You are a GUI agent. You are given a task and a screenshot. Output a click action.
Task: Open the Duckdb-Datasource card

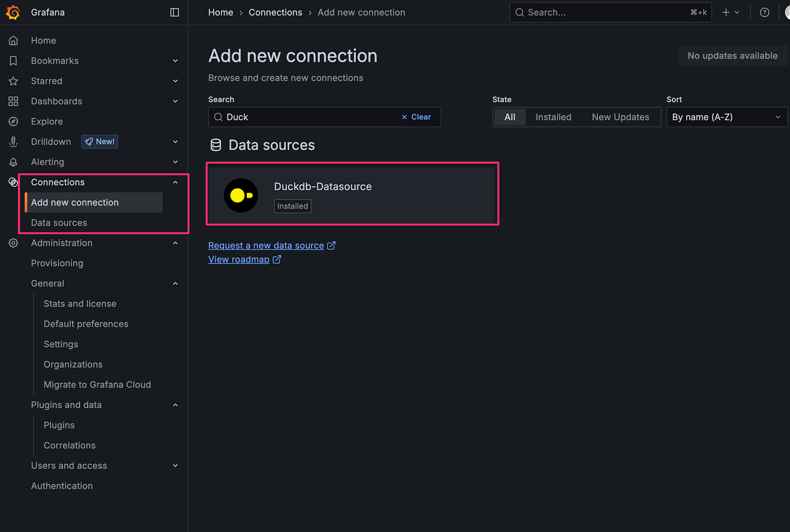click(352, 195)
